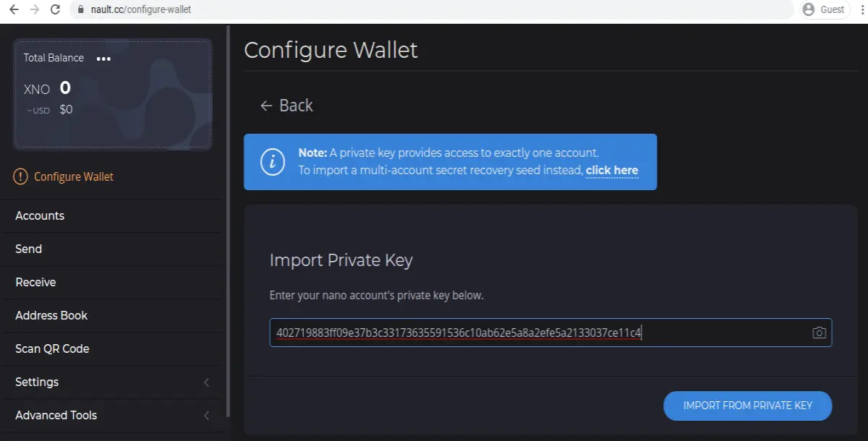Click the camera QR scan icon in key field
The height and width of the screenshot is (441, 868).
pyautogui.click(x=819, y=333)
